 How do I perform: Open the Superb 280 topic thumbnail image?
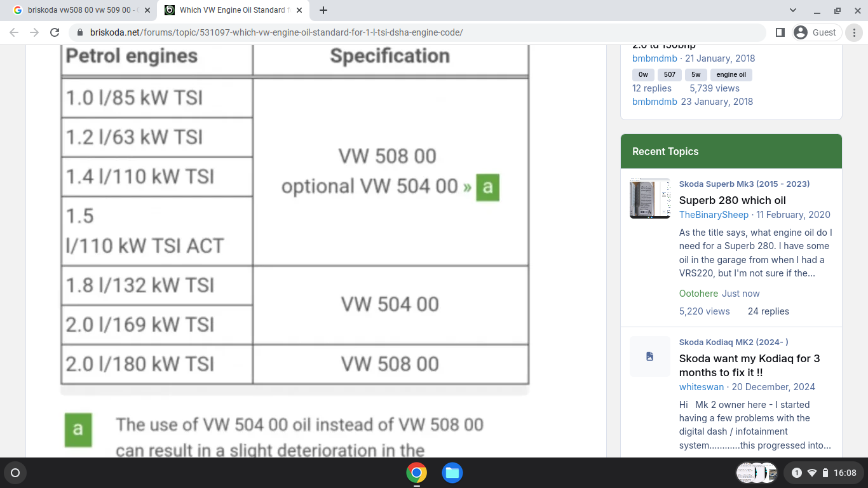click(650, 198)
